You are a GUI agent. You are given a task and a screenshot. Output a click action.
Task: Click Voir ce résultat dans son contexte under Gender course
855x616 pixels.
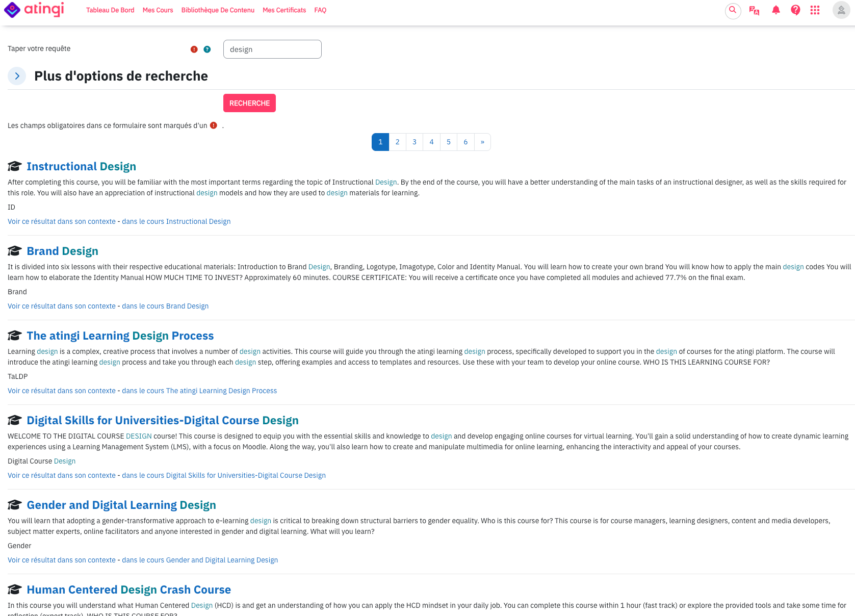click(62, 560)
